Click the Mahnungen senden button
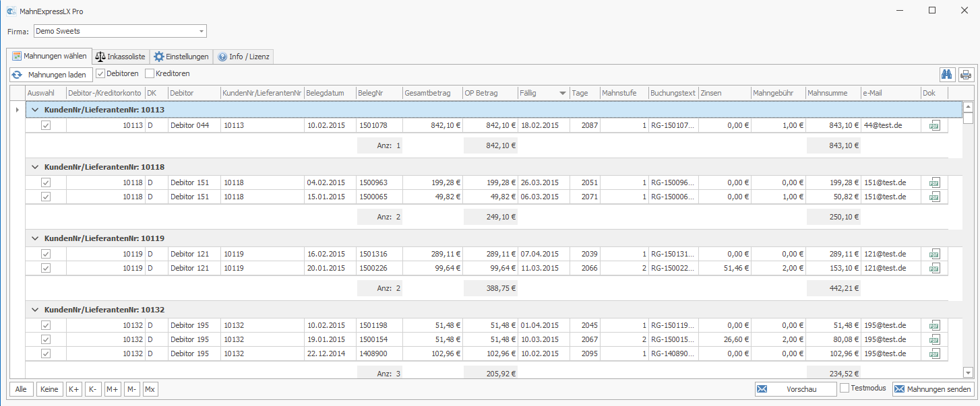This screenshot has width=980, height=406. click(933, 389)
